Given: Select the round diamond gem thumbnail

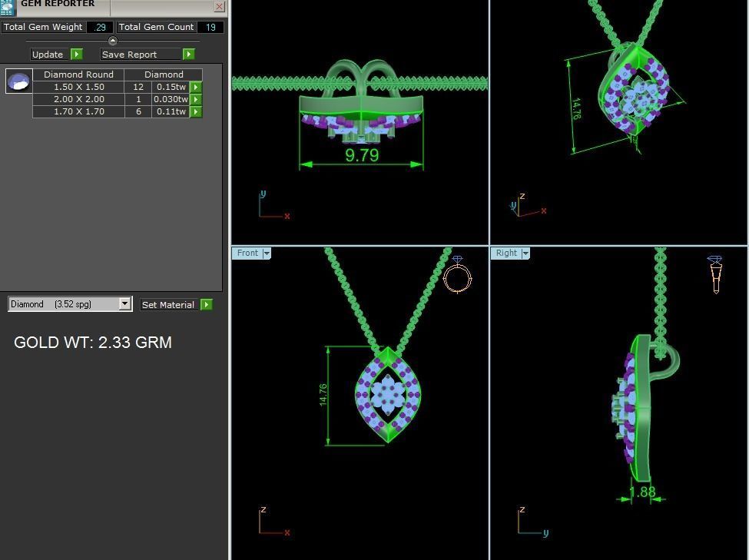Looking at the screenshot, I should tap(19, 80).
